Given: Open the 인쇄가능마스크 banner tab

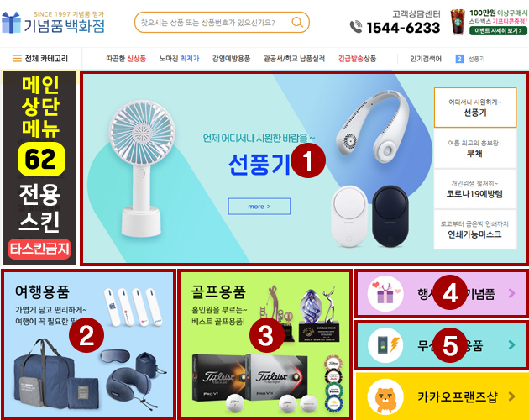Looking at the screenshot, I should pos(475,229).
